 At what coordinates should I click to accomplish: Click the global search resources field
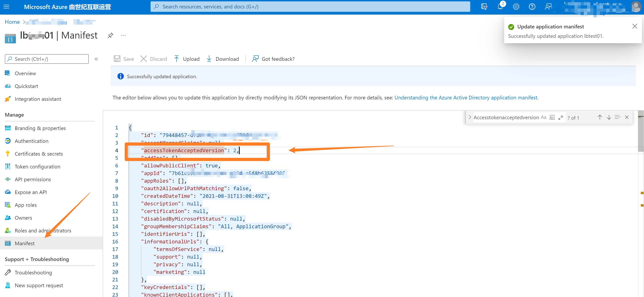click(x=310, y=7)
